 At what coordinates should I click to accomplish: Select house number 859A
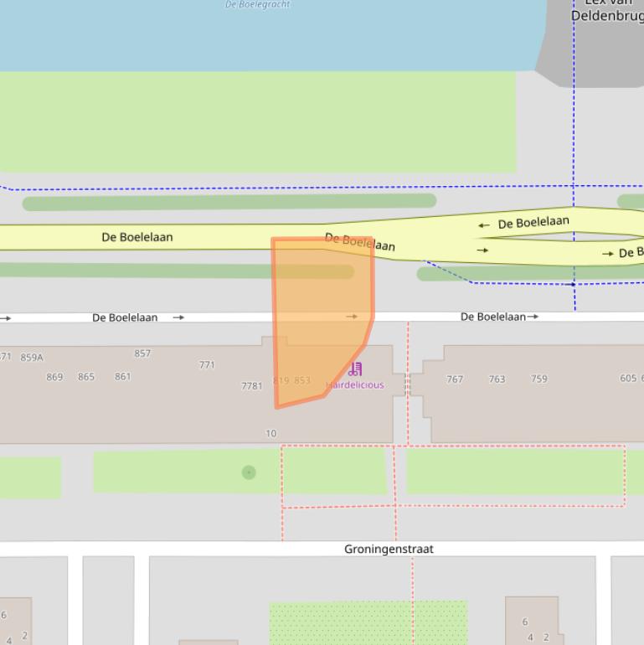(32, 358)
